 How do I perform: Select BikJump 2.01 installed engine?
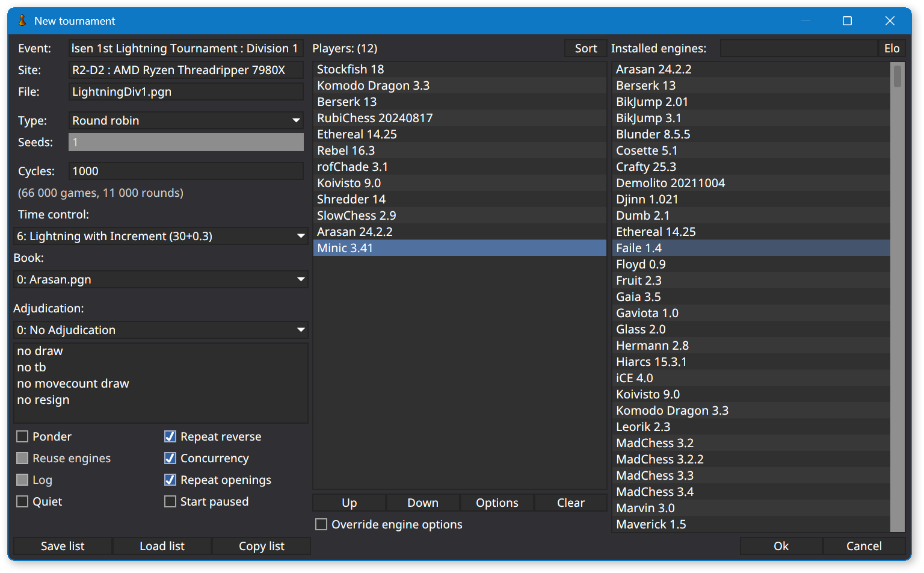pyautogui.click(x=751, y=102)
